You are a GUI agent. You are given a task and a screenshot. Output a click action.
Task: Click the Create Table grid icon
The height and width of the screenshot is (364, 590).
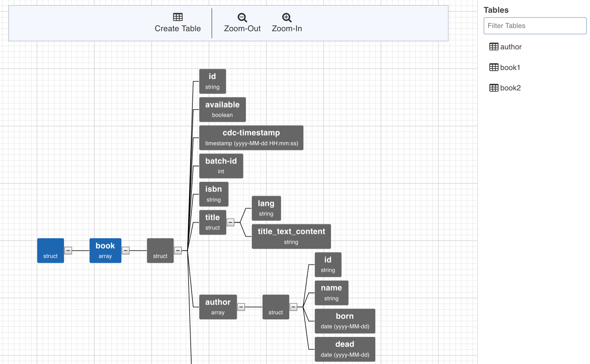[x=178, y=17]
